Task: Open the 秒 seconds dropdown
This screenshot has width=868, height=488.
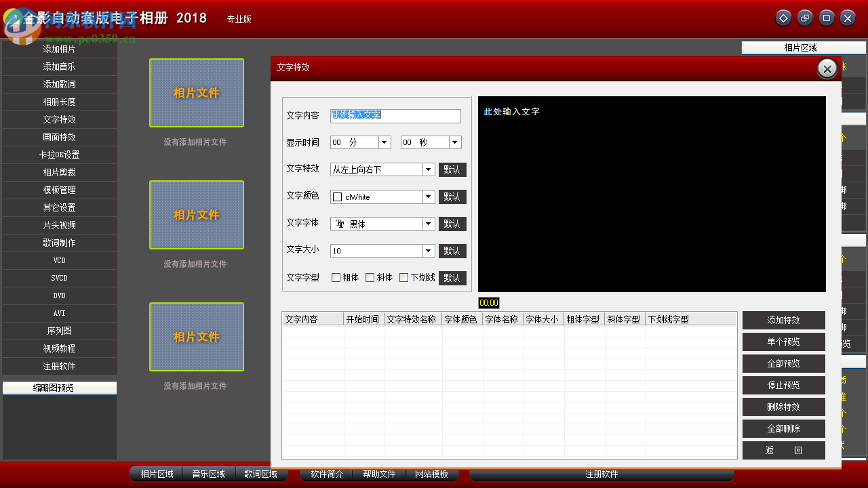Action: [455, 142]
